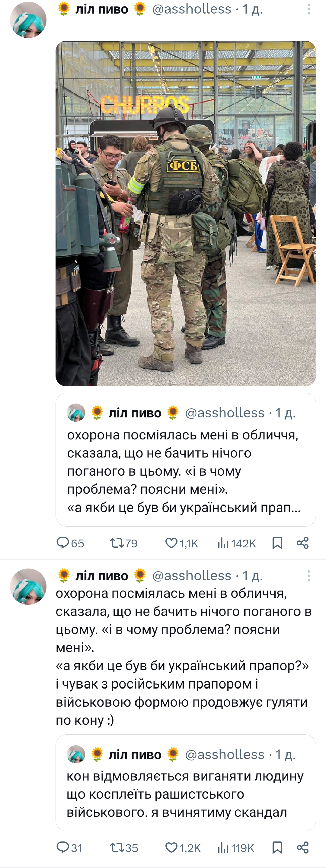Open reply thread on second tweet showing 31
This screenshot has width=326, height=868.
(x=69, y=848)
